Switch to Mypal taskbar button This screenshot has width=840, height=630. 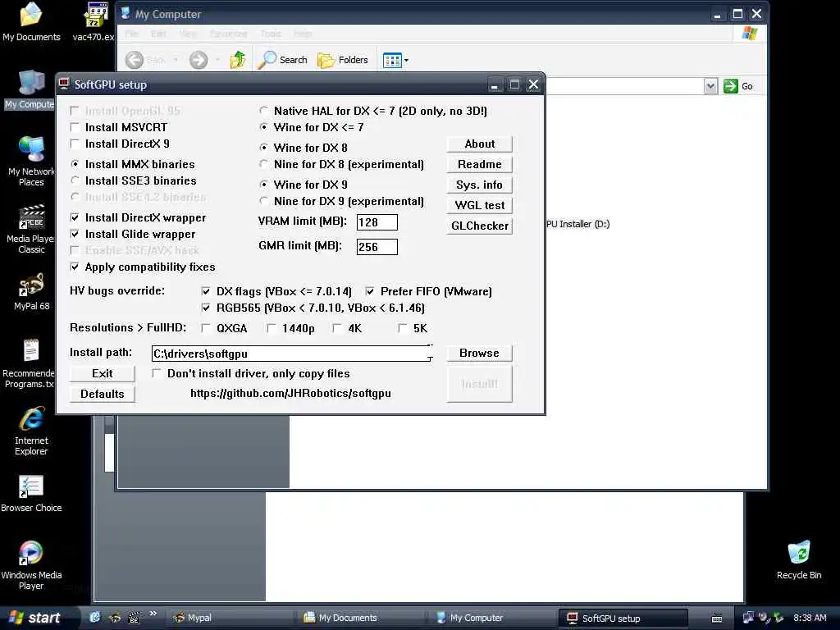[x=229, y=618]
